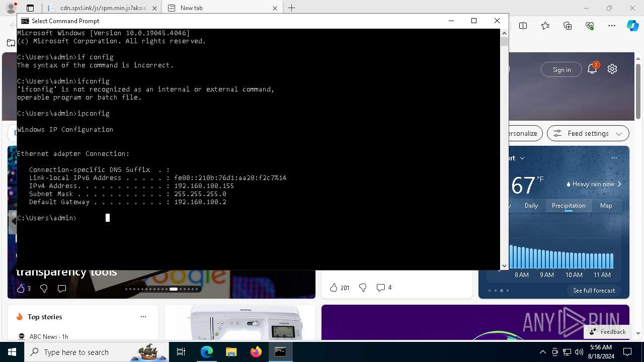This screenshot has height=362, width=644.
Task: Select Map weather tab
Action: point(606,206)
